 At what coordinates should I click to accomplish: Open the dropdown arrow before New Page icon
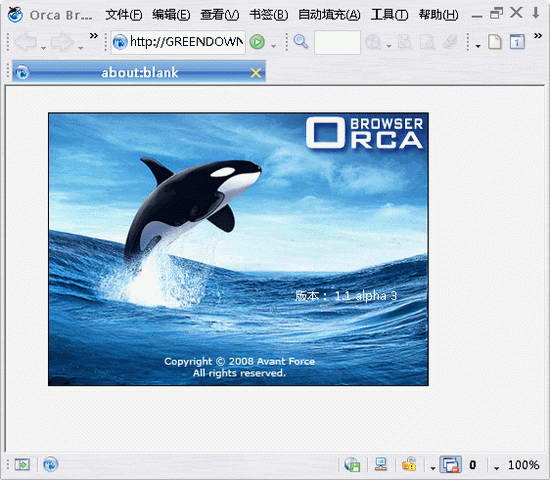tap(478, 46)
